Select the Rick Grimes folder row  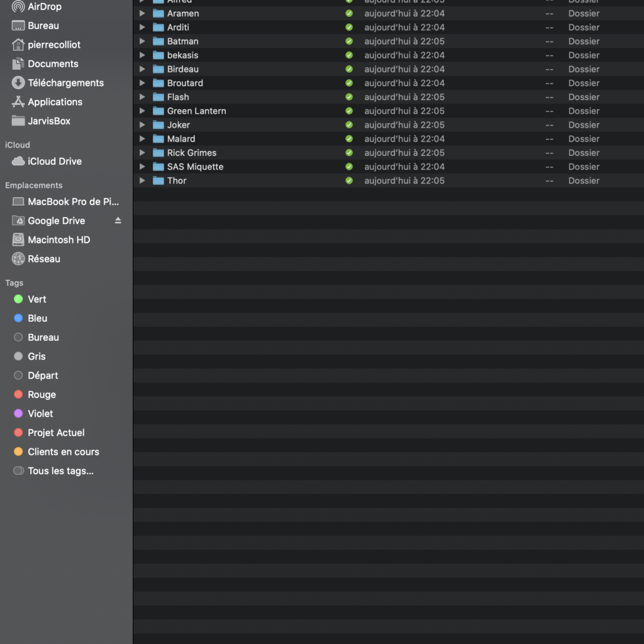pos(191,153)
